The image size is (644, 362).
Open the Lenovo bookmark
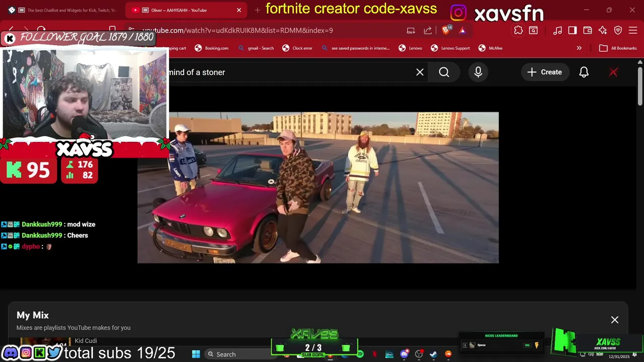411,48
